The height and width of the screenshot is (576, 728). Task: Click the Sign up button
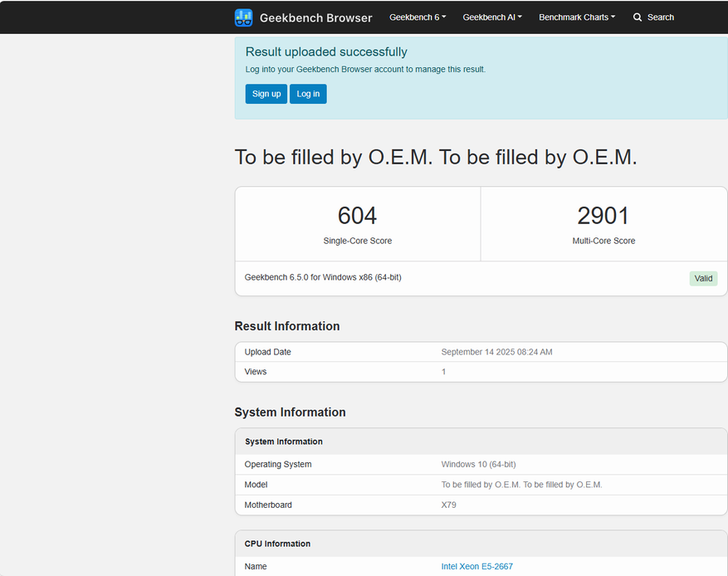[x=266, y=94]
